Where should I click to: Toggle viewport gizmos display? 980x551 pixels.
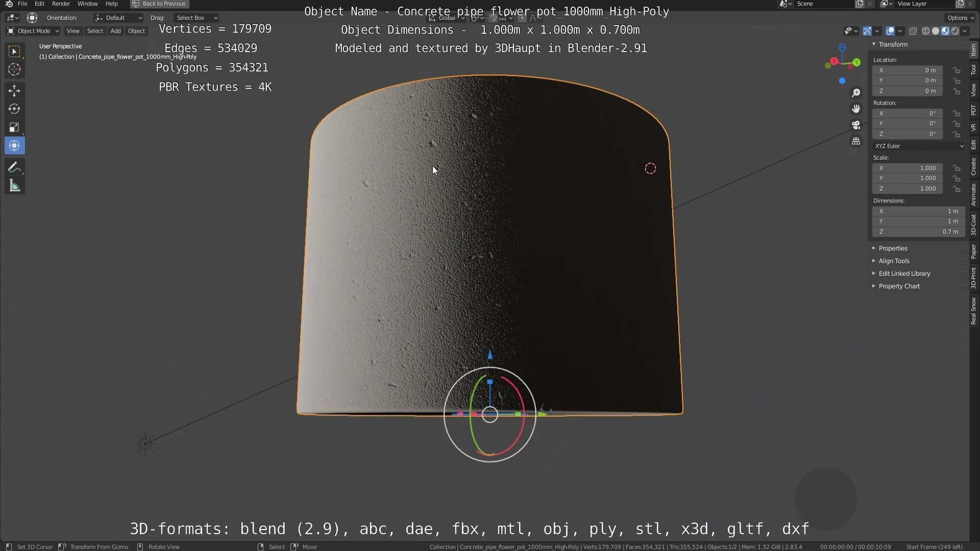[867, 31]
